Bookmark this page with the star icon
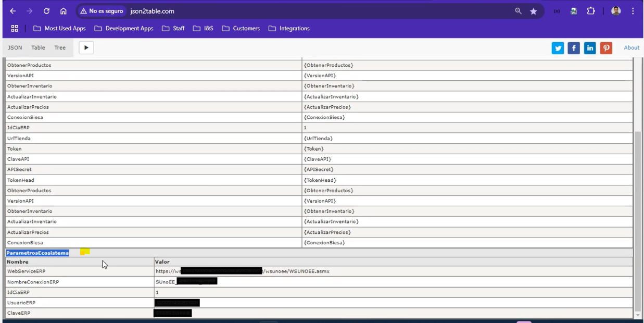Viewport: 644px width, 323px height. [x=533, y=11]
